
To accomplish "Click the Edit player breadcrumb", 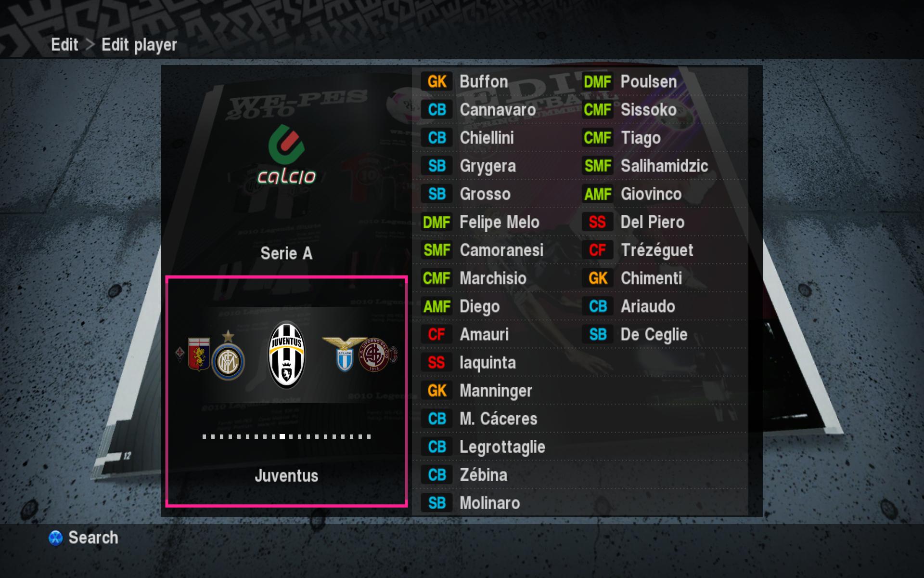I will 139,45.
